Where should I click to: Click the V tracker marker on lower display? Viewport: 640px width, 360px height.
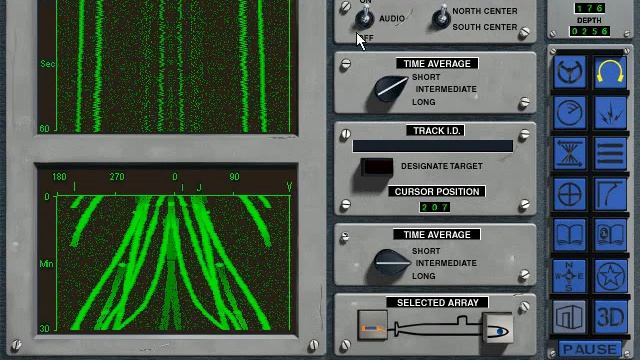pyautogui.click(x=289, y=187)
